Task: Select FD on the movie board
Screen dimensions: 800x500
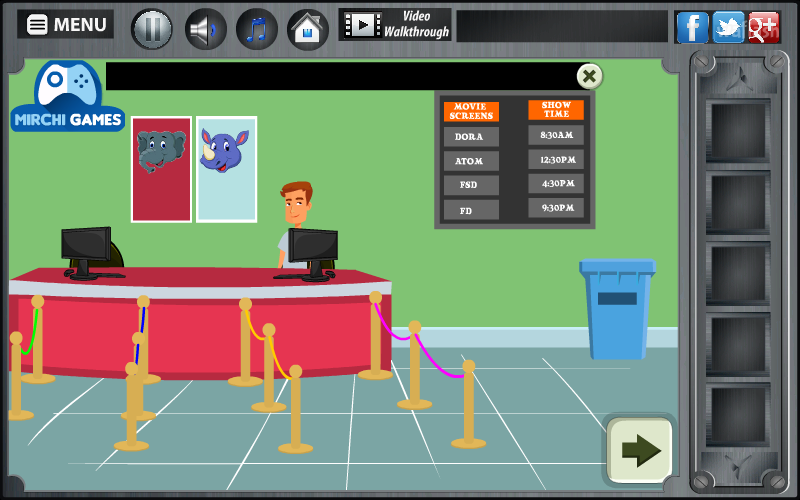Action: tap(471, 210)
